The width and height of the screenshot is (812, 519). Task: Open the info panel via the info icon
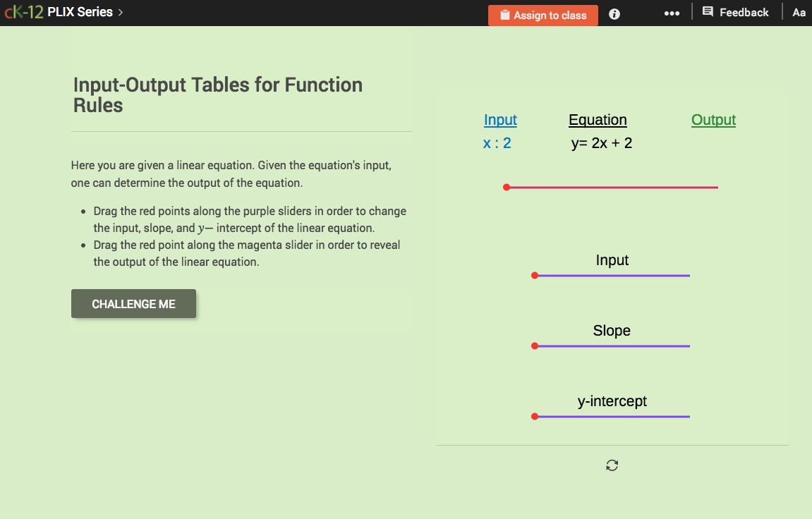pos(614,13)
